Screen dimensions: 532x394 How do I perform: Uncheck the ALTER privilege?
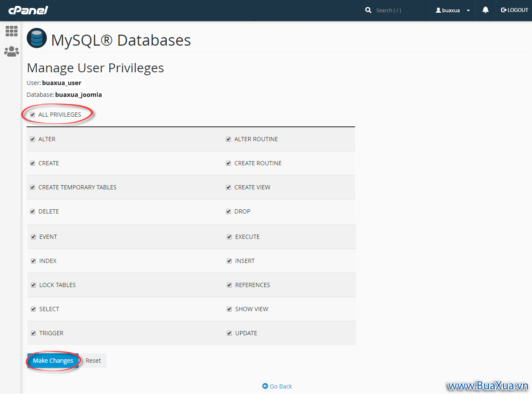pos(33,139)
